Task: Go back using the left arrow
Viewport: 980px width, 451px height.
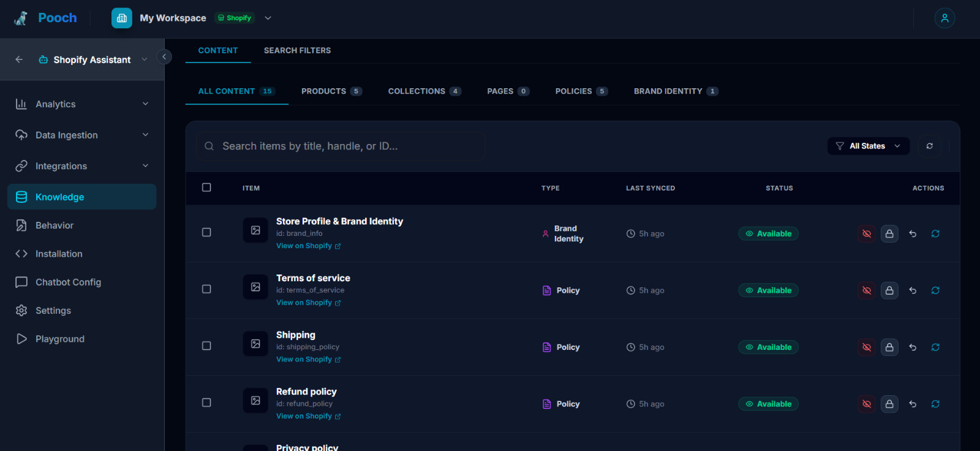Action: [19, 59]
